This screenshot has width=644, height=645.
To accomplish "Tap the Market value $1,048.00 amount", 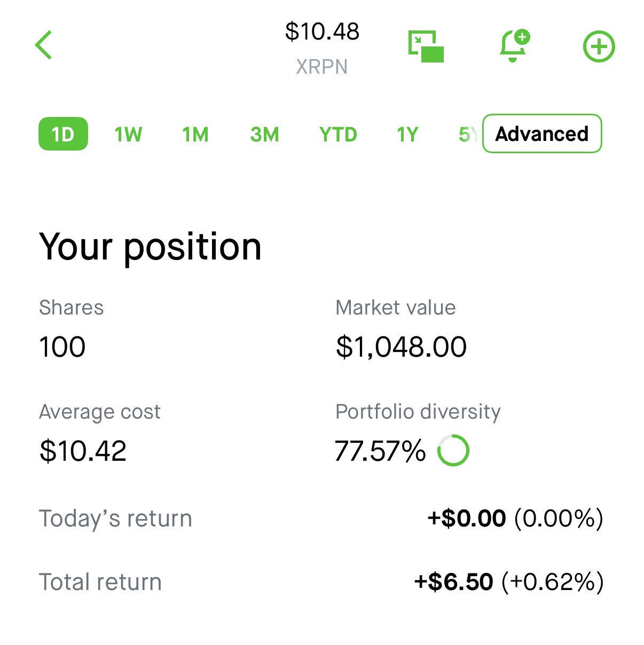I will pos(401,347).
